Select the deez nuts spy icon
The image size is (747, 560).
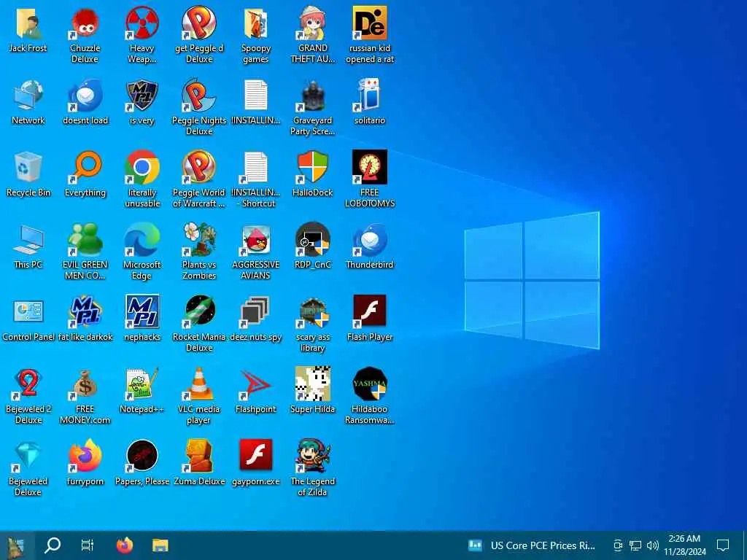point(256,312)
